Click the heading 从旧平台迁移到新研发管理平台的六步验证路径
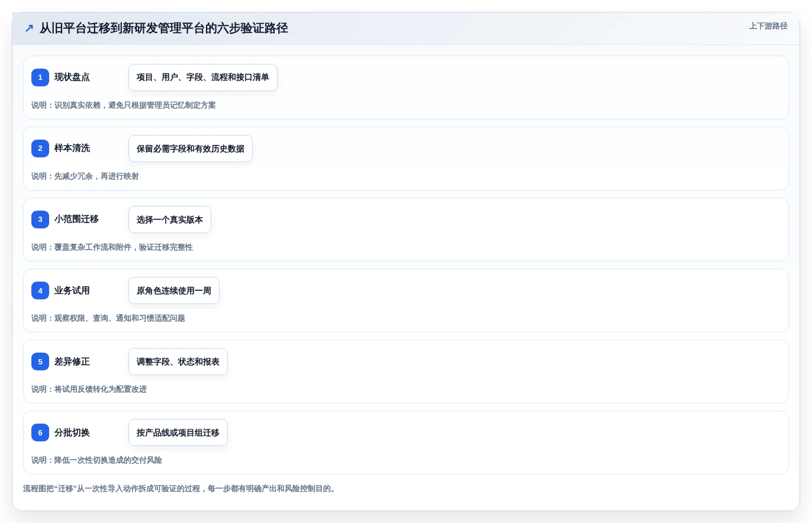Image resolution: width=812 pixels, height=523 pixels. pos(164,28)
